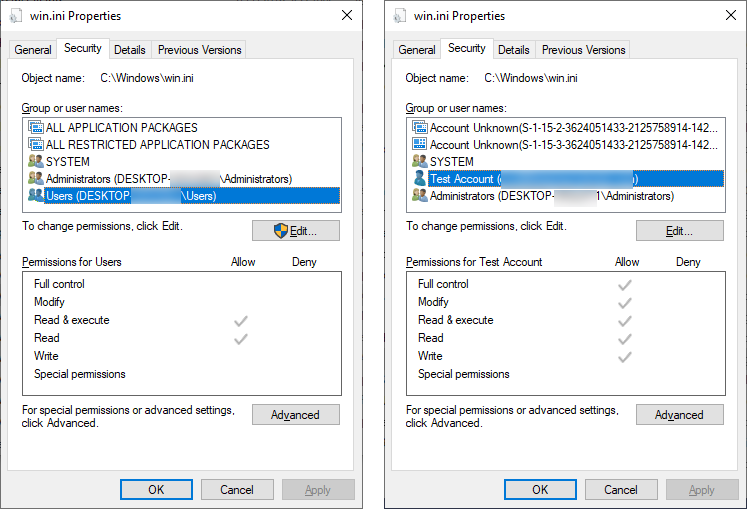Click the ALL APPLICATION PACKAGES group icon

[x=36, y=128]
